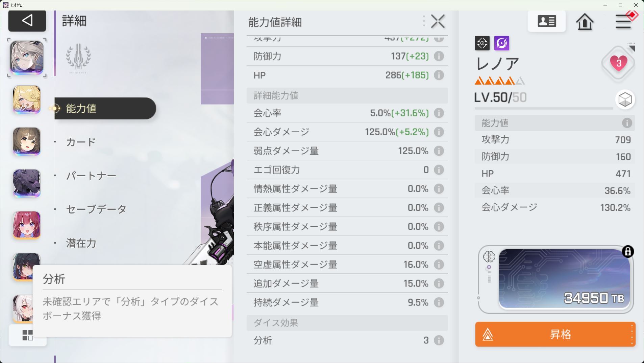Image resolution: width=644 pixels, height=363 pixels.
Task: Click the info icon beside 空虚属性ダメージ量
Action: click(x=439, y=265)
